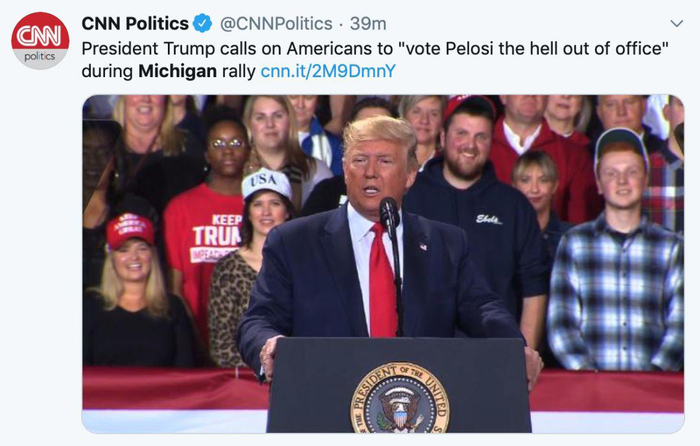Click the @CNNPolitics handle
Image resolution: width=700 pixels, height=446 pixels.
pos(275,23)
